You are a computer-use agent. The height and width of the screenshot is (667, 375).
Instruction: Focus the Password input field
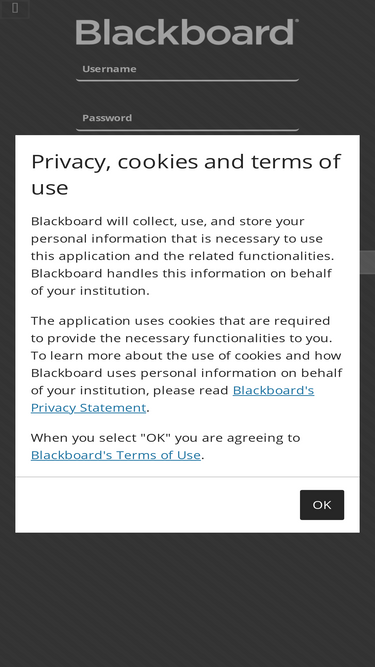187,118
